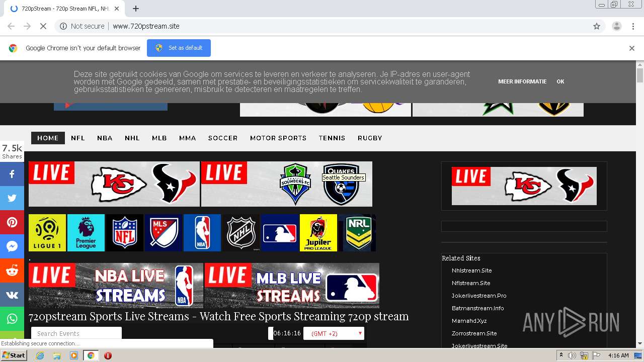Open the NFL navigation menu item
This screenshot has width=644, height=362.
(78, 138)
